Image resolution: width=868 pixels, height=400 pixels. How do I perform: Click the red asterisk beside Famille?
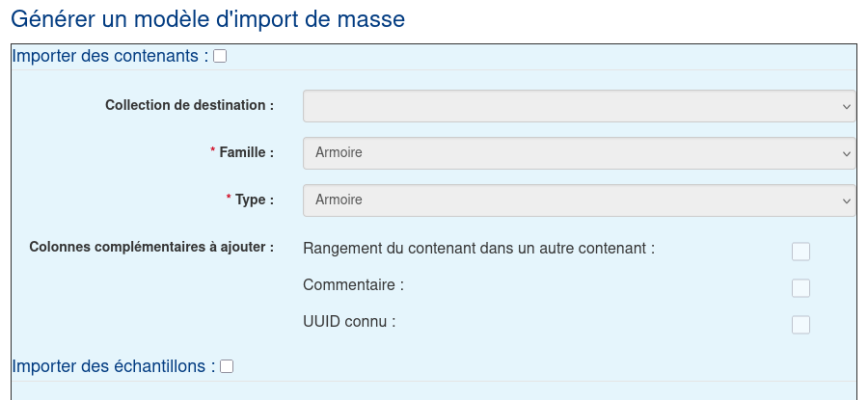(213, 152)
